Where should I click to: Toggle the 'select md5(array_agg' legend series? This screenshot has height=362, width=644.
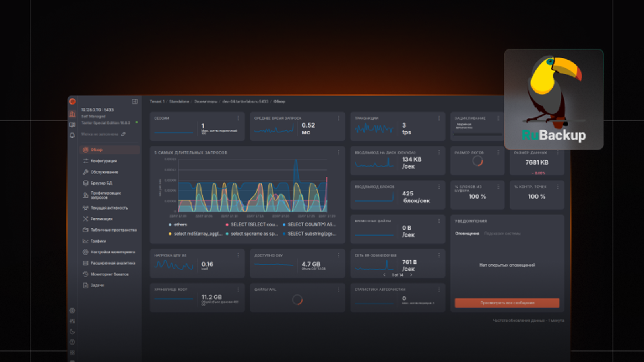coord(195,234)
